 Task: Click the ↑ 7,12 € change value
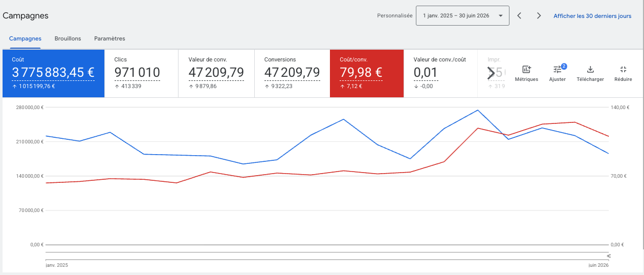coord(350,86)
